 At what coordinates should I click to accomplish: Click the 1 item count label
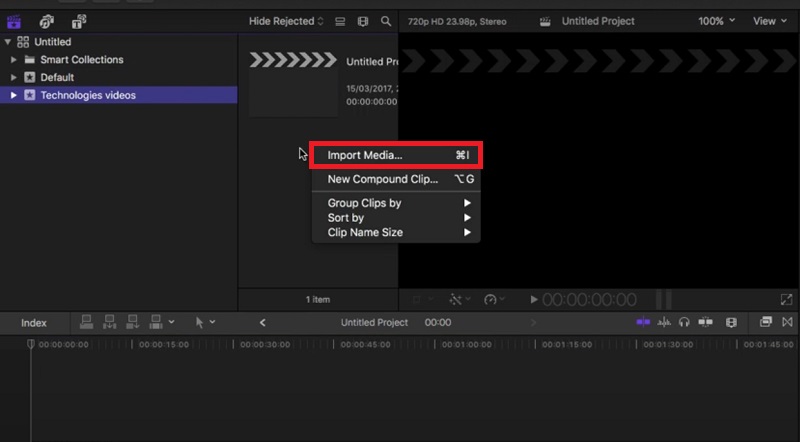(x=318, y=300)
